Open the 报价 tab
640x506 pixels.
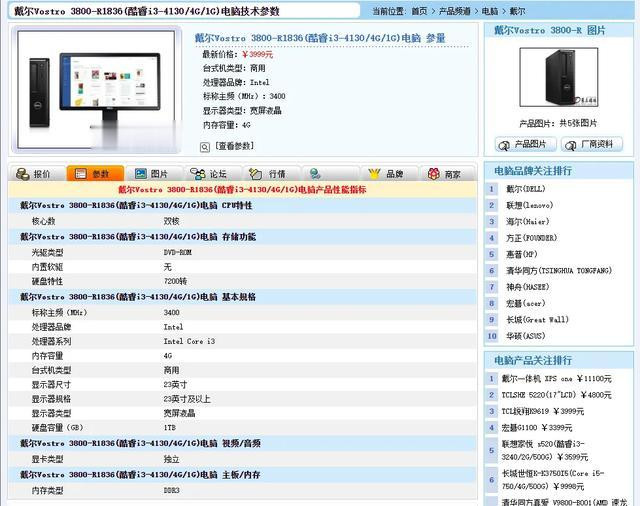pyautogui.click(x=37, y=174)
